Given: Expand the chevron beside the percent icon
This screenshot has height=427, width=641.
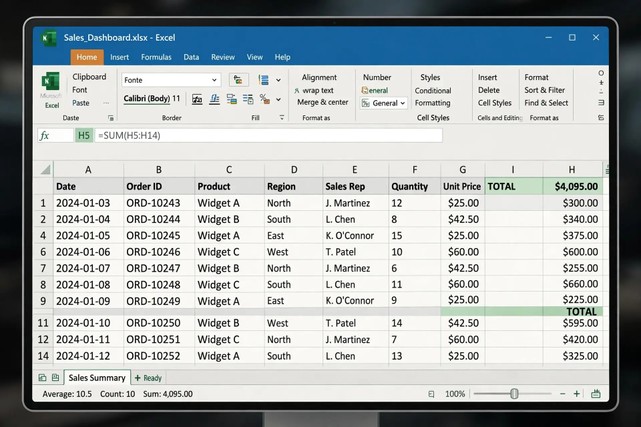Looking at the screenshot, I should click(x=278, y=99).
